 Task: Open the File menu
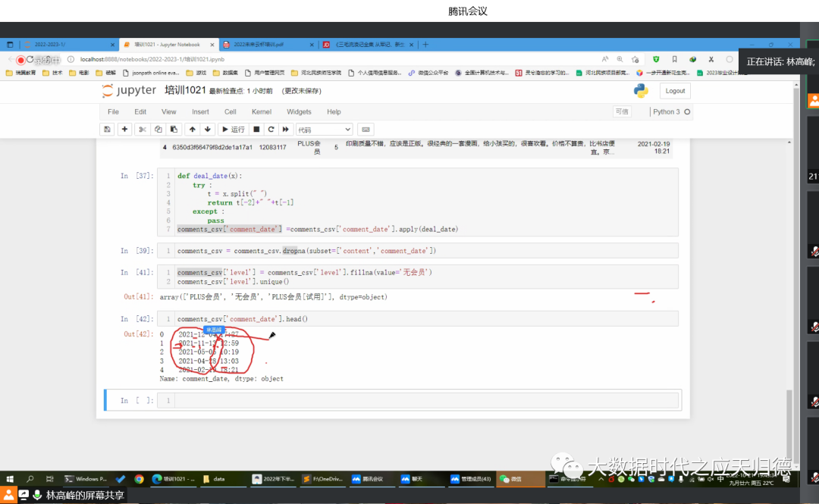(x=113, y=111)
